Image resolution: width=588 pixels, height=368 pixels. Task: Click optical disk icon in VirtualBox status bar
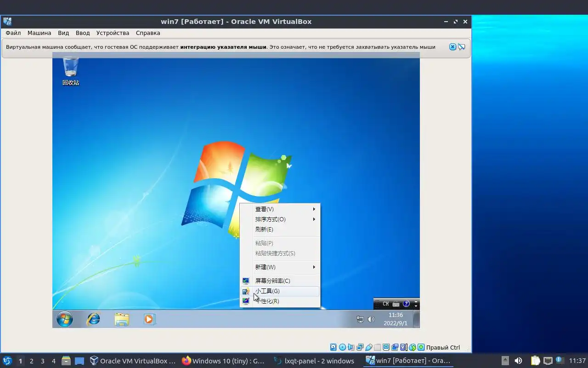tap(342, 347)
